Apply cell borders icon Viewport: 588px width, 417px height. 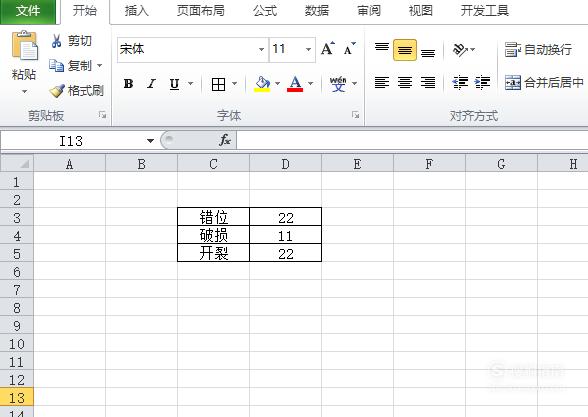click(x=218, y=84)
